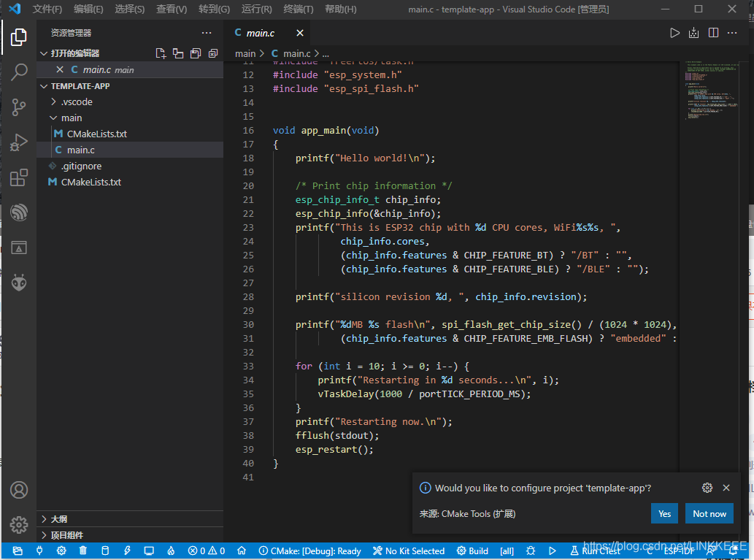
Task: Click the flame build-flash-monitor icon in the status bar
Action: [171, 551]
